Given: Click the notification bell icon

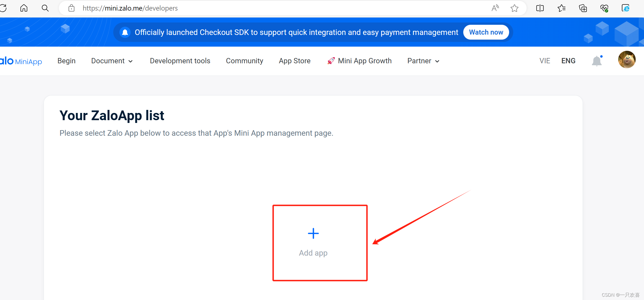Looking at the screenshot, I should tap(597, 61).
